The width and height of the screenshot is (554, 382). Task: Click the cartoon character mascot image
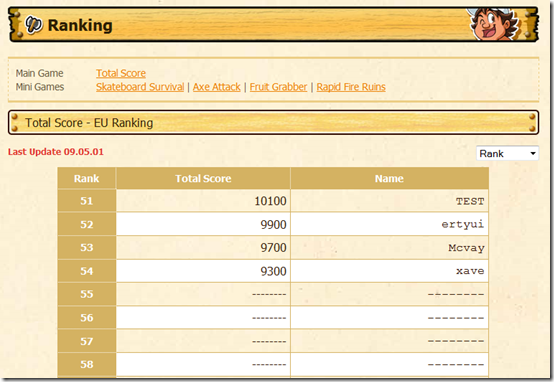(x=494, y=24)
